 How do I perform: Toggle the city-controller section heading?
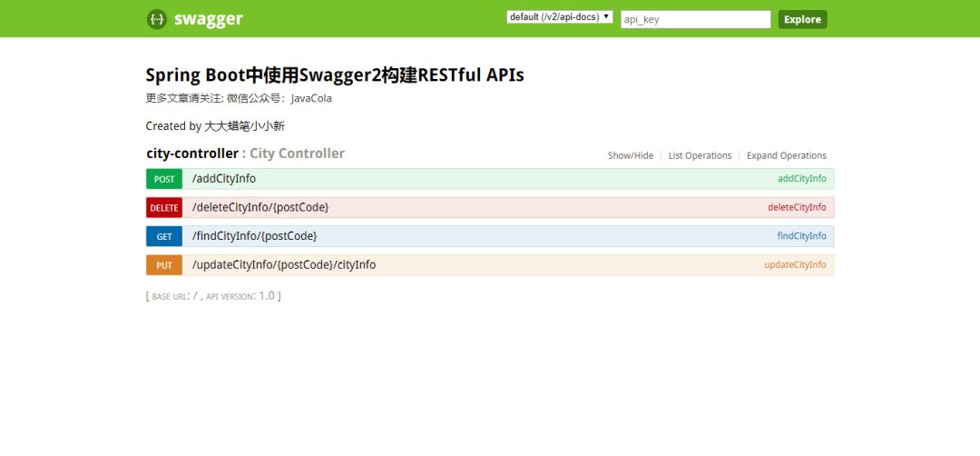[x=192, y=154]
